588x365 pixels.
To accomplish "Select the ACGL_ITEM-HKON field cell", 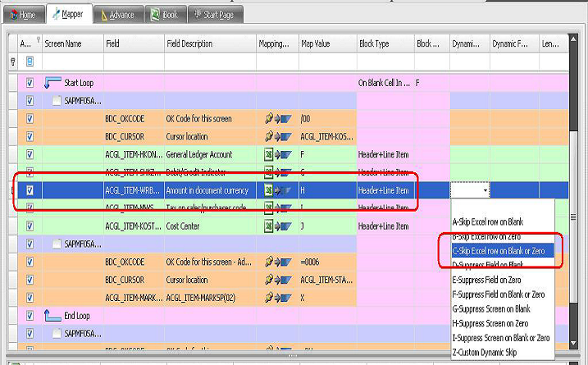I will pos(134,154).
